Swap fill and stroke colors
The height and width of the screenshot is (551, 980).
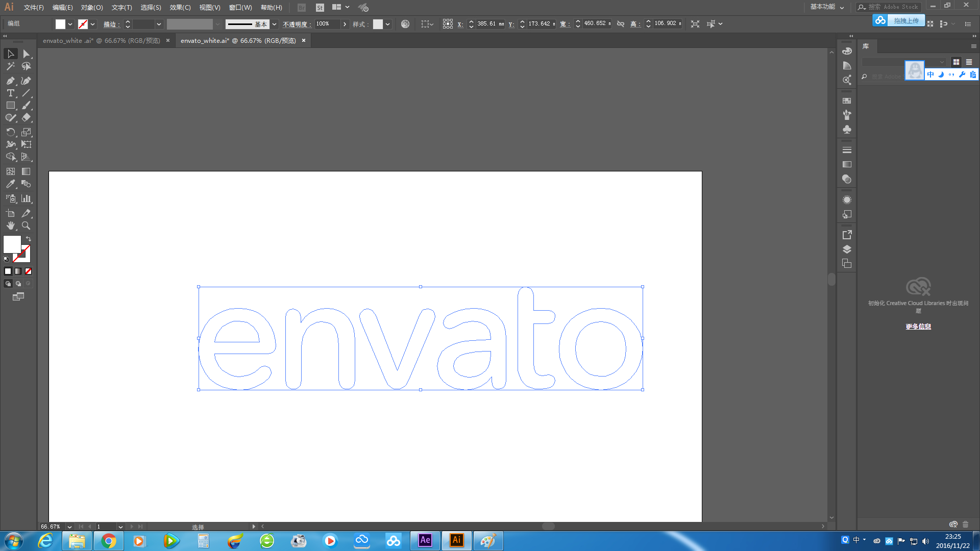click(29, 239)
